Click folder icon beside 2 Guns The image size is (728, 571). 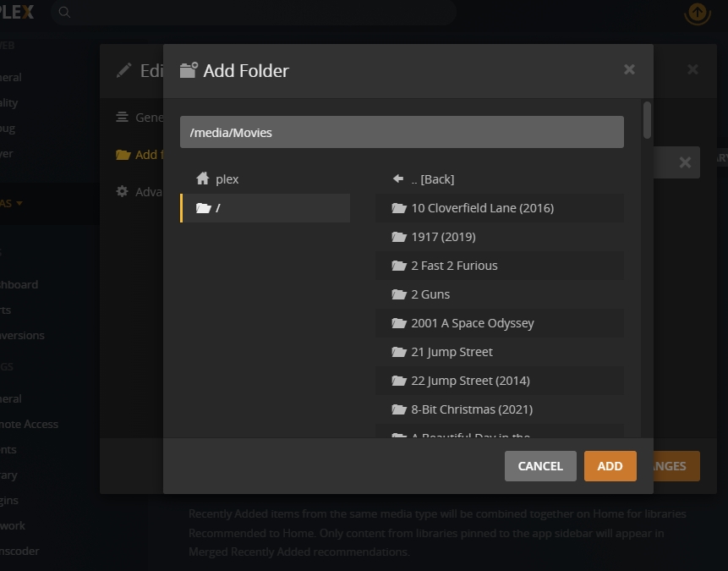[399, 294]
